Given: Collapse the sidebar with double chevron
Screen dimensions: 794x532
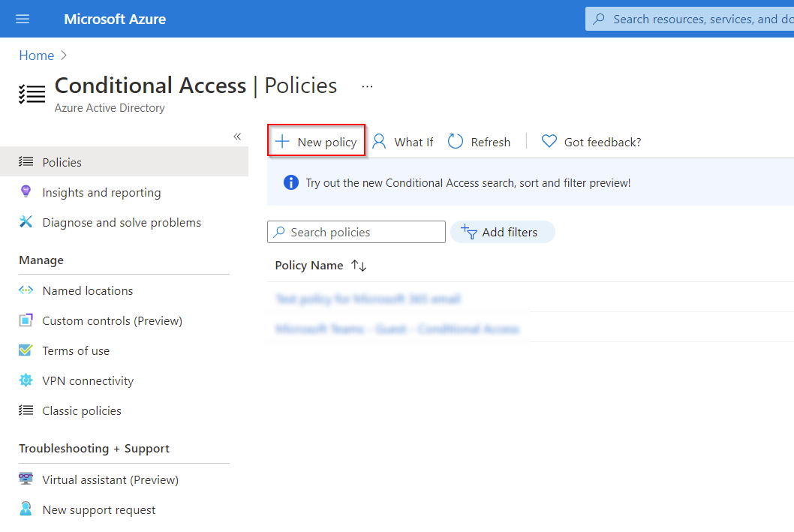Looking at the screenshot, I should 237,137.
